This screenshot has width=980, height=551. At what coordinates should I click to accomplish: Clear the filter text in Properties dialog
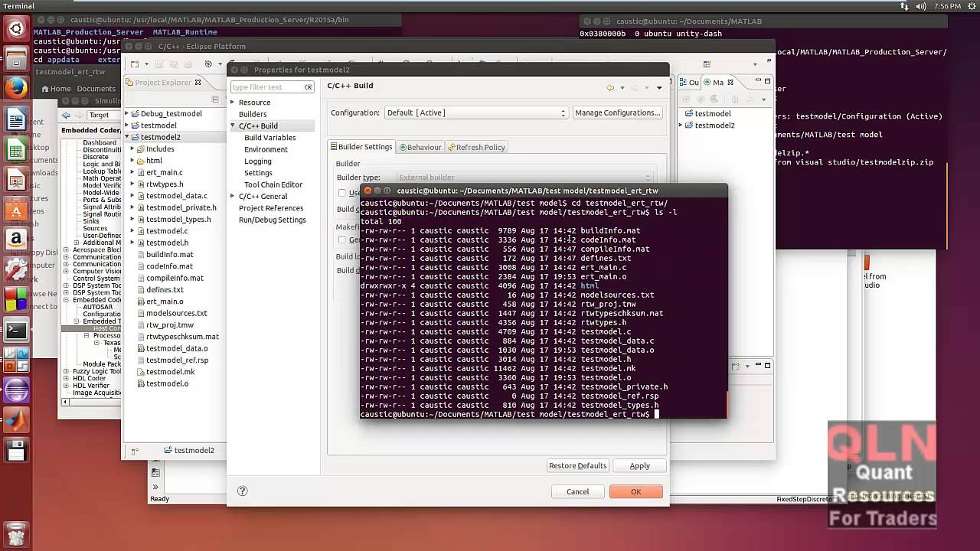[x=309, y=87]
